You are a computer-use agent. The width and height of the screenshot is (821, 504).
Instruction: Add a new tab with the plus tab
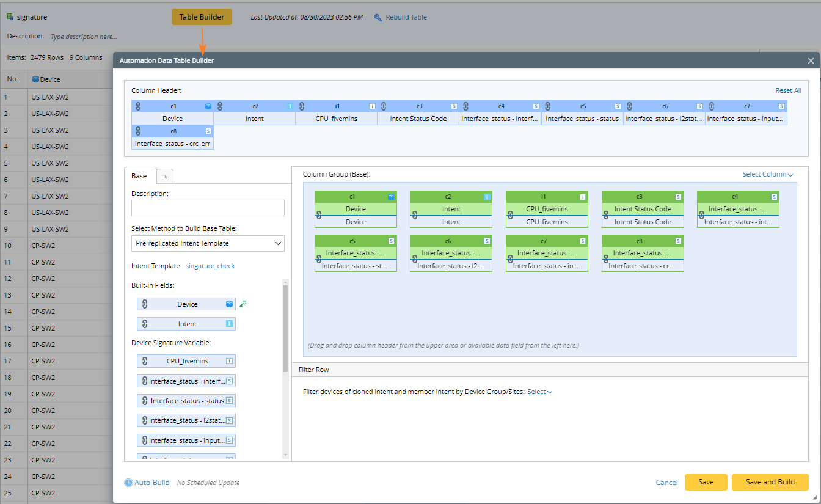click(164, 177)
